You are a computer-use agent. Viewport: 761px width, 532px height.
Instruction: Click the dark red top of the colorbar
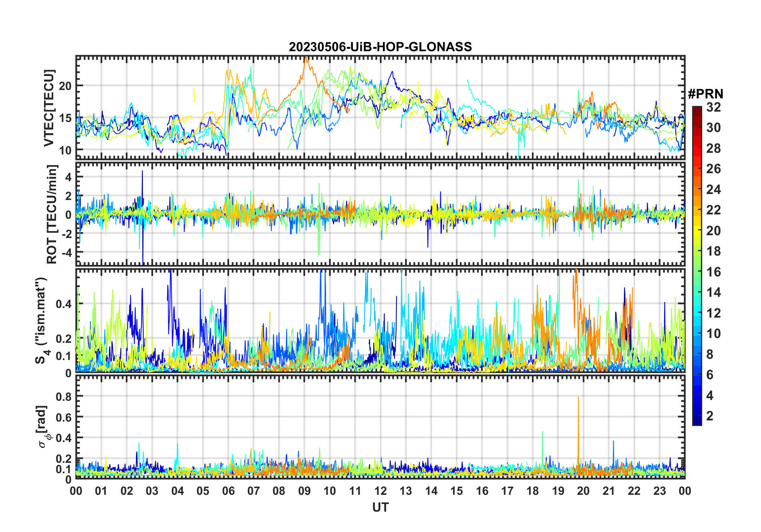coord(697,109)
